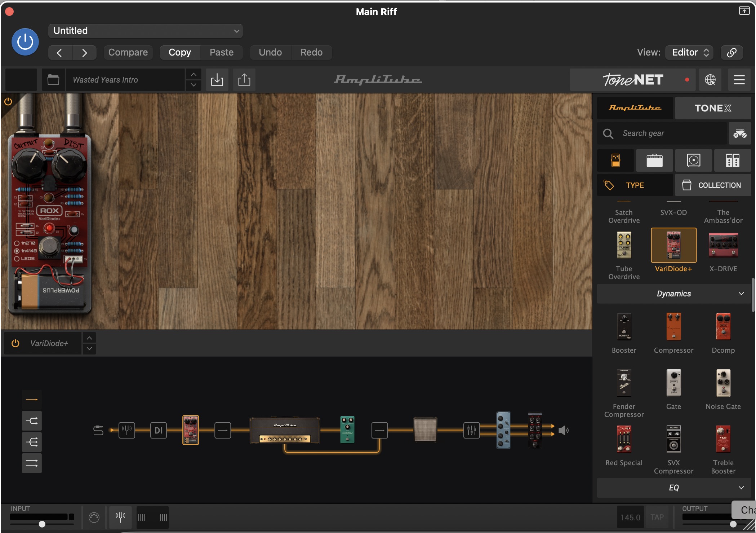Image resolution: width=756 pixels, height=533 pixels.
Task: Click the export share icon
Action: point(244,80)
